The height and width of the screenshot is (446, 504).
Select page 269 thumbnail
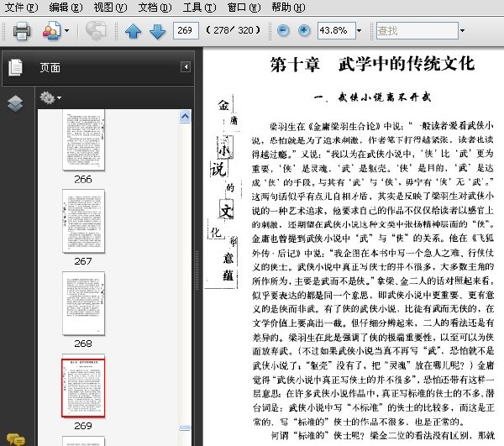[x=83, y=387]
